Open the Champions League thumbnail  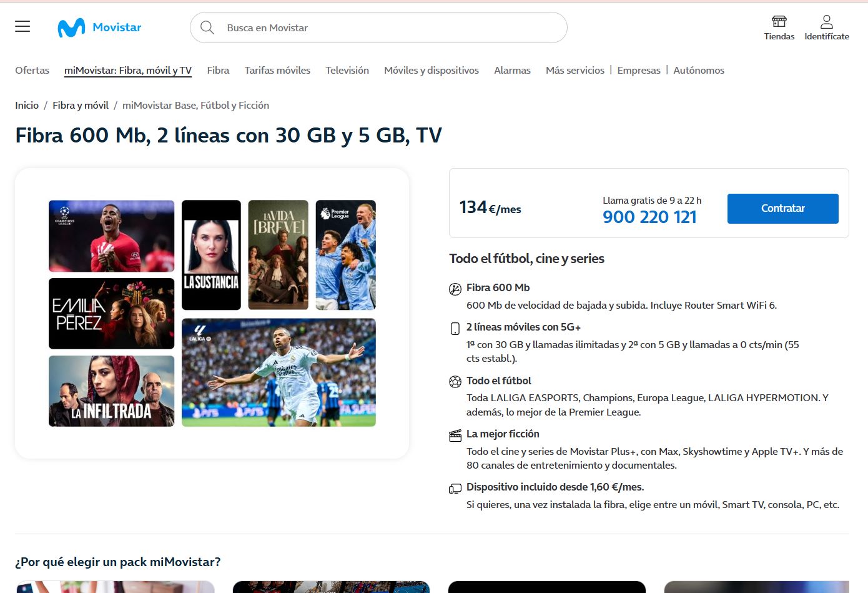click(112, 236)
